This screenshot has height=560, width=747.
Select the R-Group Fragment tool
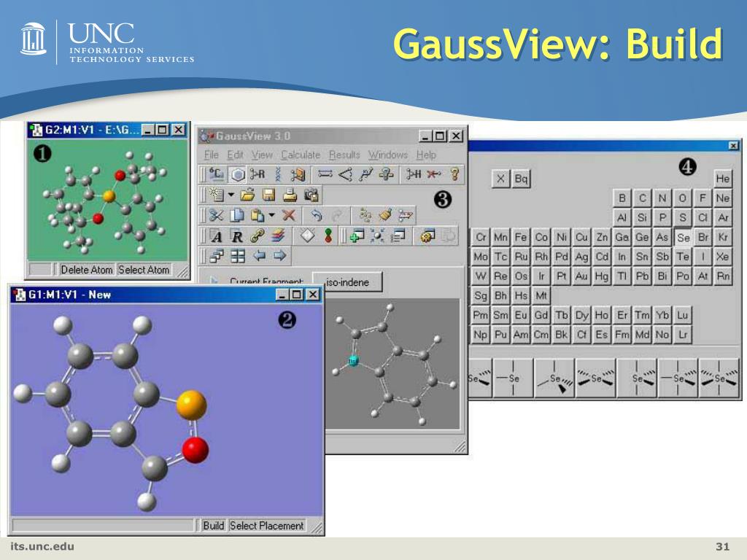pos(258,174)
